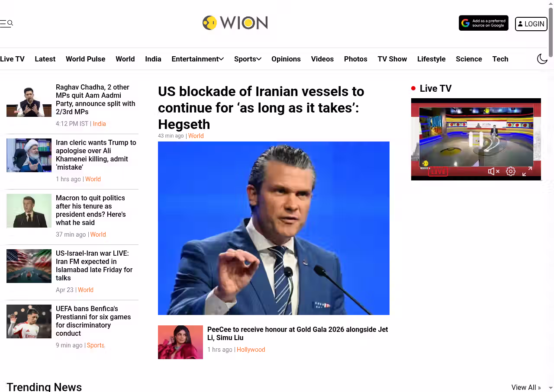Expand the Sports dropdown menu

coord(248,59)
